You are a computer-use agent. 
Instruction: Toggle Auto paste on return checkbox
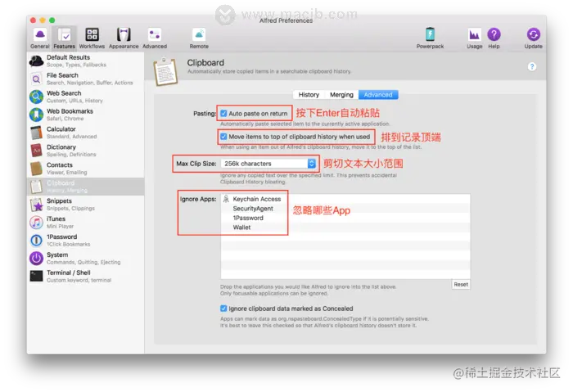tap(223, 114)
